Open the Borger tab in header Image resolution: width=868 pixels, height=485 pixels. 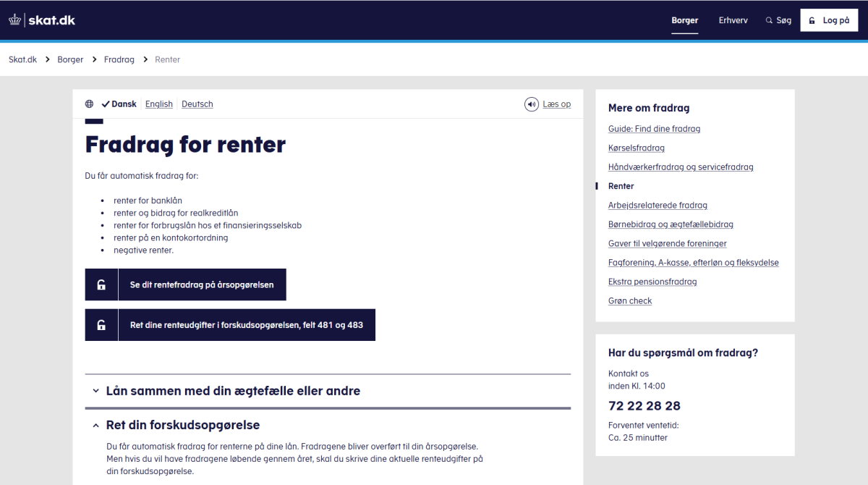pyautogui.click(x=684, y=20)
